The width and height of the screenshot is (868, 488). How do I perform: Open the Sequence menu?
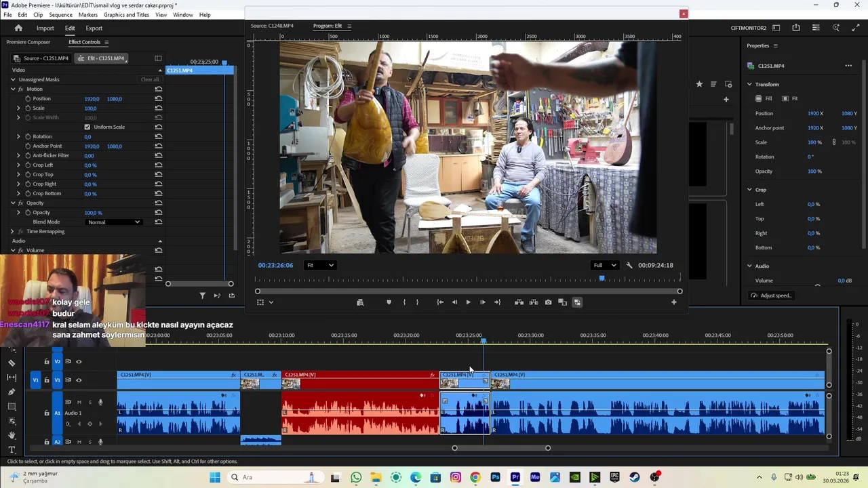coord(61,15)
